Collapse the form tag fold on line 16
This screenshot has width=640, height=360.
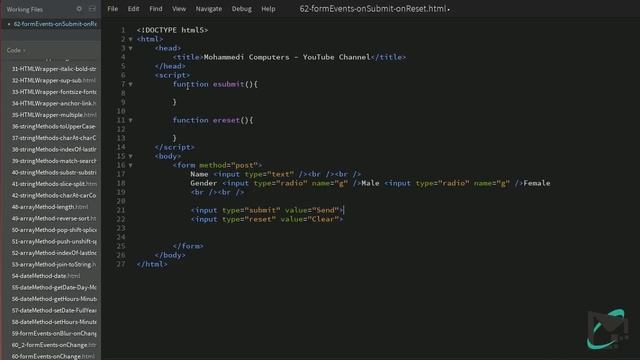(x=131, y=165)
